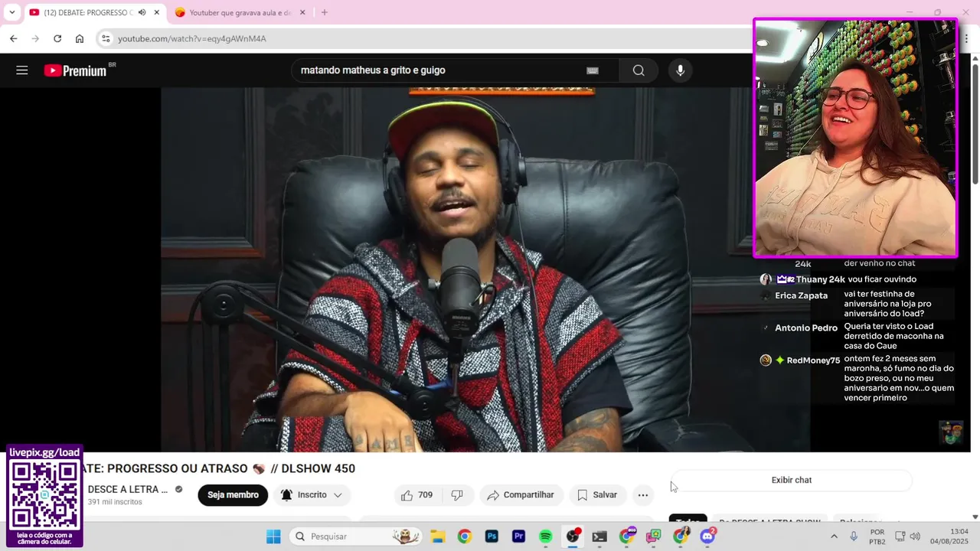
Task: Open the terminal app on taskbar
Action: tap(599, 536)
